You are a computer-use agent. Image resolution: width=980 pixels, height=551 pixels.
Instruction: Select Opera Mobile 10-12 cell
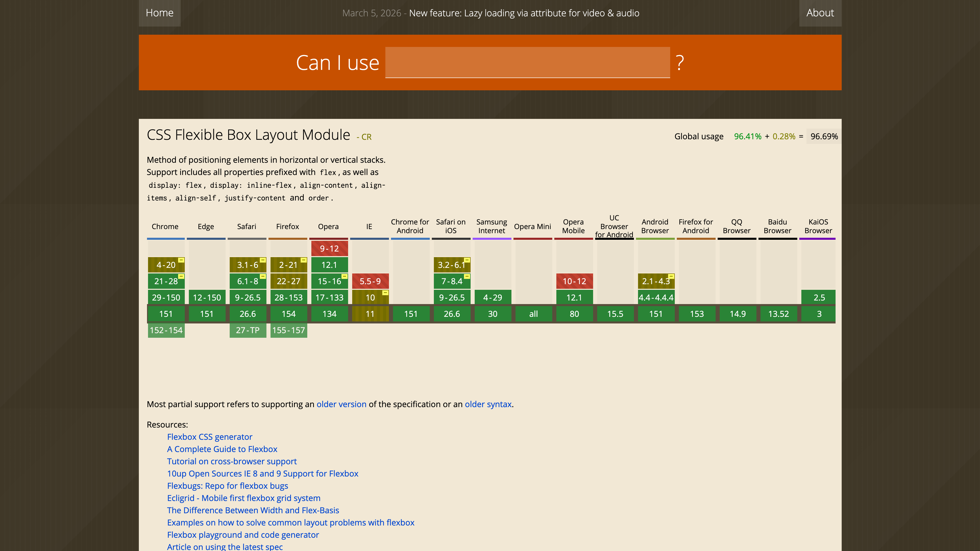(x=574, y=281)
